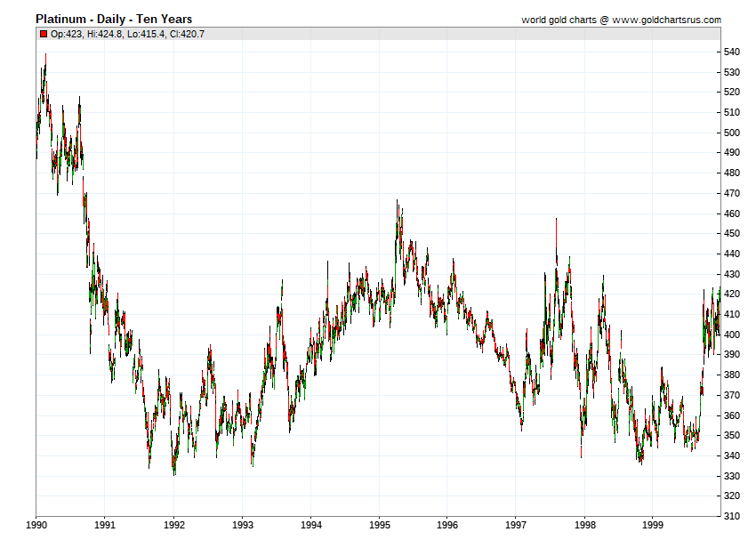This screenshot has height=548, width=756.
Task: Click the 1993 year label
Action: (243, 525)
